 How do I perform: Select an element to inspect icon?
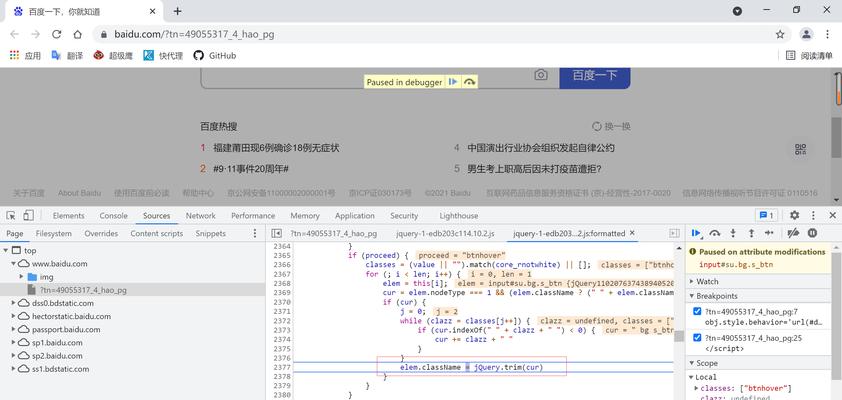tap(11, 215)
